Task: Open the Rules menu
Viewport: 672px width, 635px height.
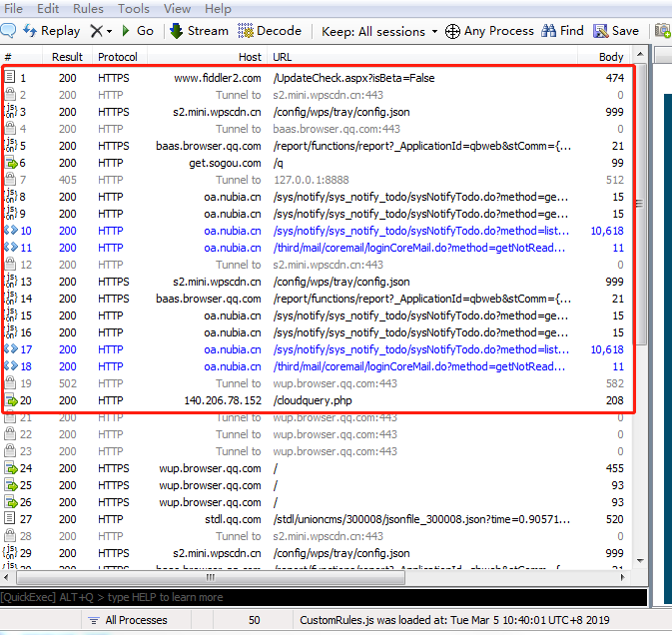Action: (x=88, y=9)
